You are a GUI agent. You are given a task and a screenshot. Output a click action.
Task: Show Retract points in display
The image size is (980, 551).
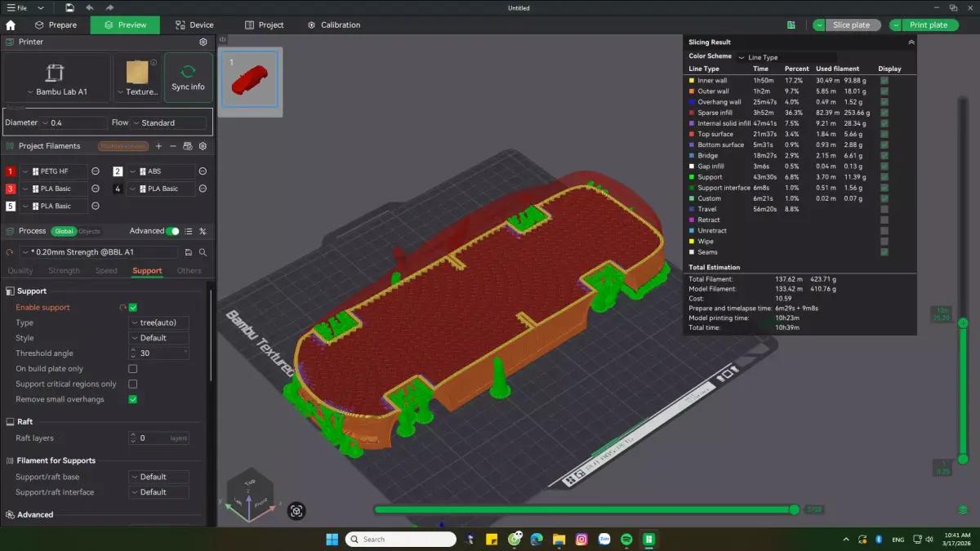tap(884, 220)
